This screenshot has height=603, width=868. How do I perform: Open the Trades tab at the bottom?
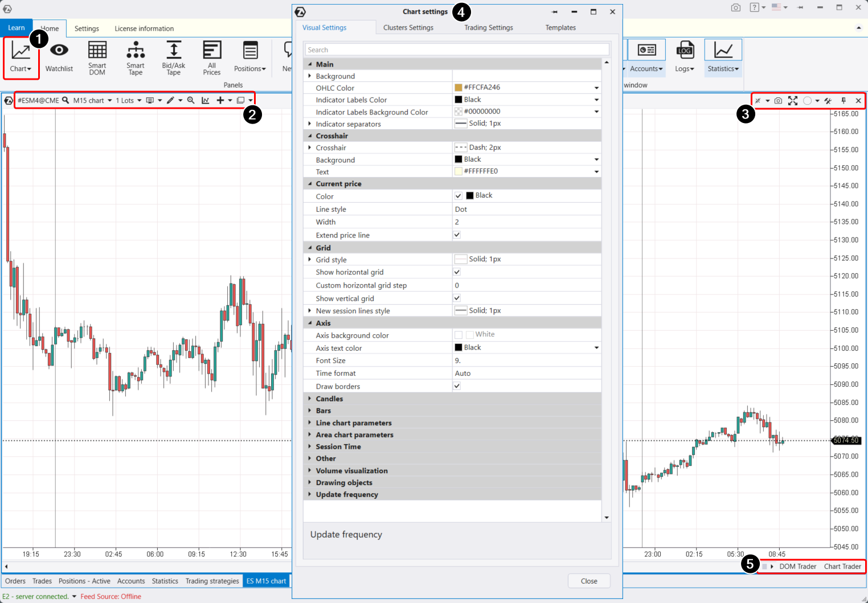(x=42, y=581)
